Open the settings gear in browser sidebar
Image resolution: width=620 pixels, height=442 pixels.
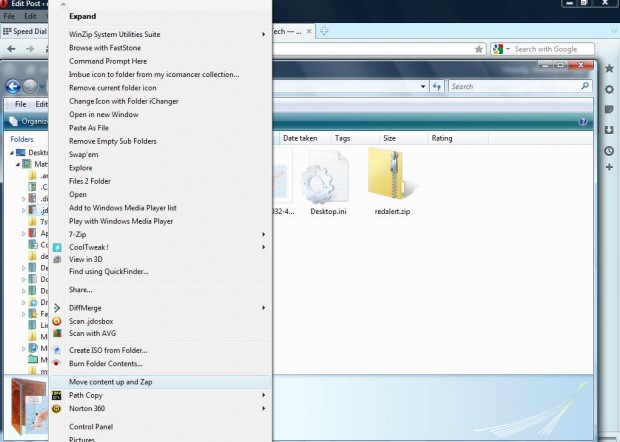[x=609, y=89]
